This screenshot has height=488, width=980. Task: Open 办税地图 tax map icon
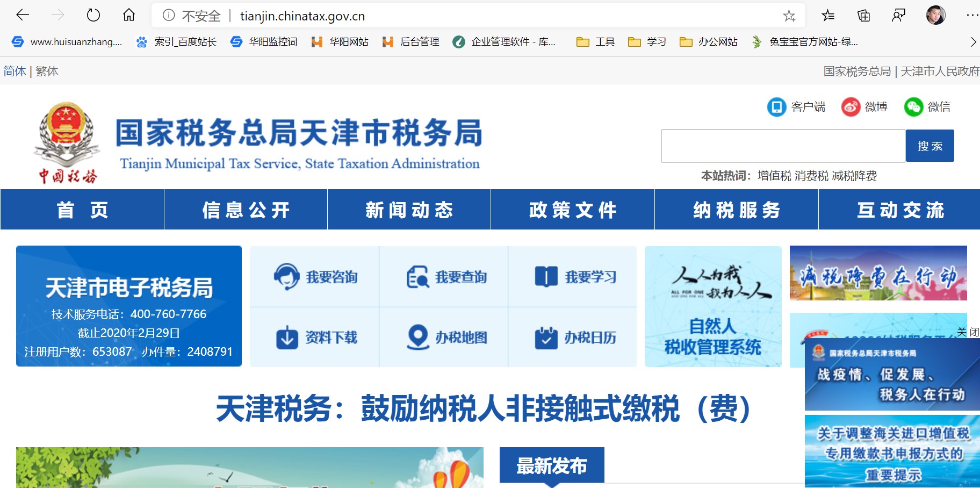pos(417,338)
